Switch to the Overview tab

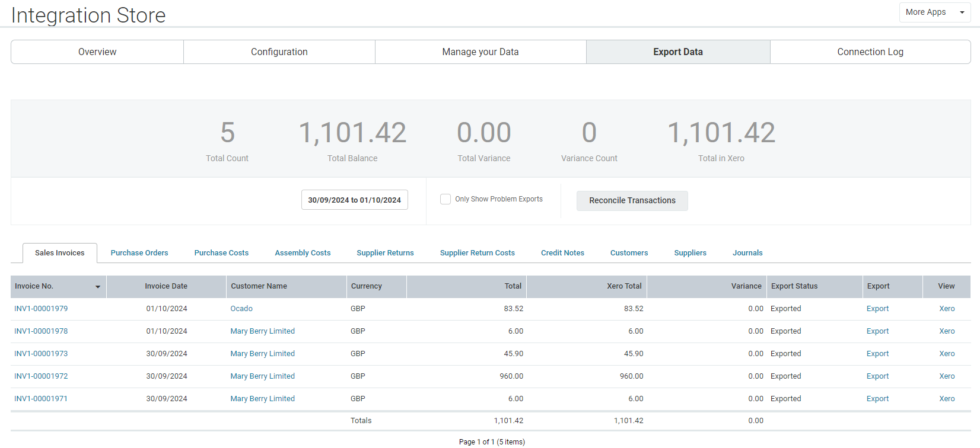tap(97, 52)
